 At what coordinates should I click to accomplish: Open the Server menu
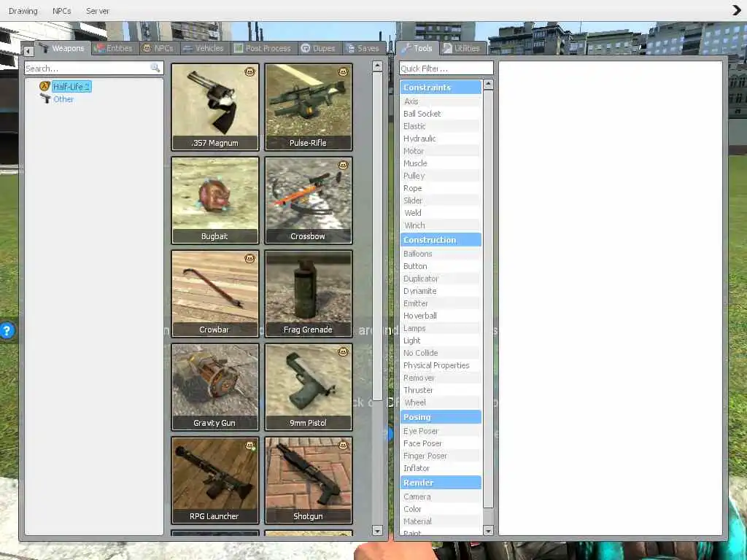coord(98,10)
